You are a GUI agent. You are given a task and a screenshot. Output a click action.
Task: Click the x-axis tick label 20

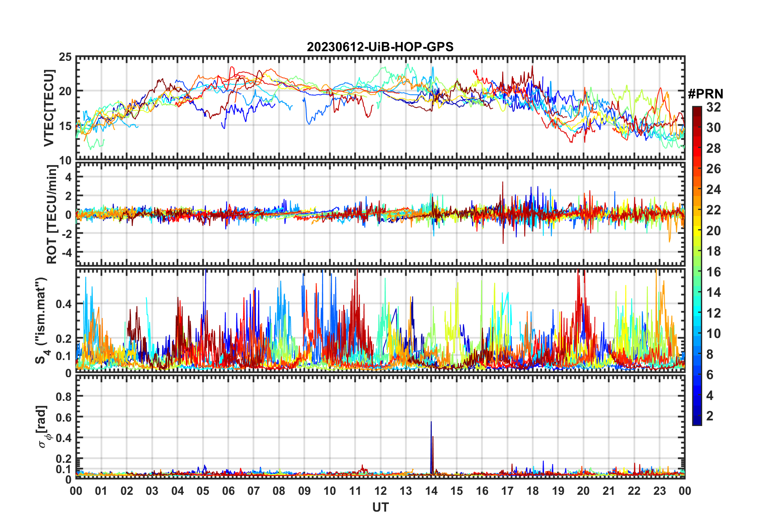coord(583,491)
